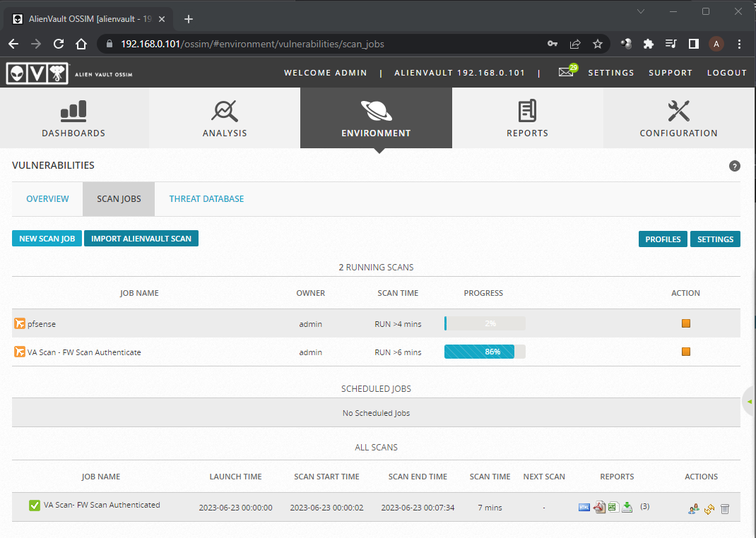Screen dimensions: 756x538
Task: Download the NBE report for VA Scan
Action: tap(627, 507)
